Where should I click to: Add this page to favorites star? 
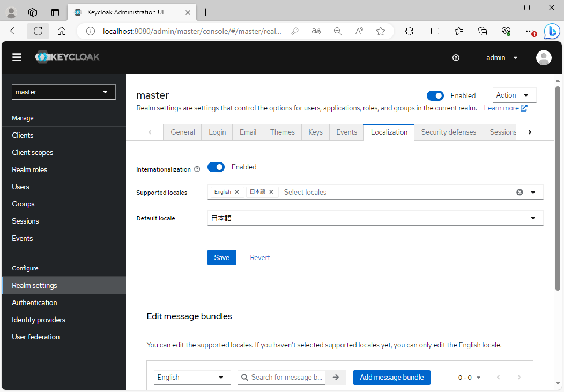pyautogui.click(x=381, y=31)
